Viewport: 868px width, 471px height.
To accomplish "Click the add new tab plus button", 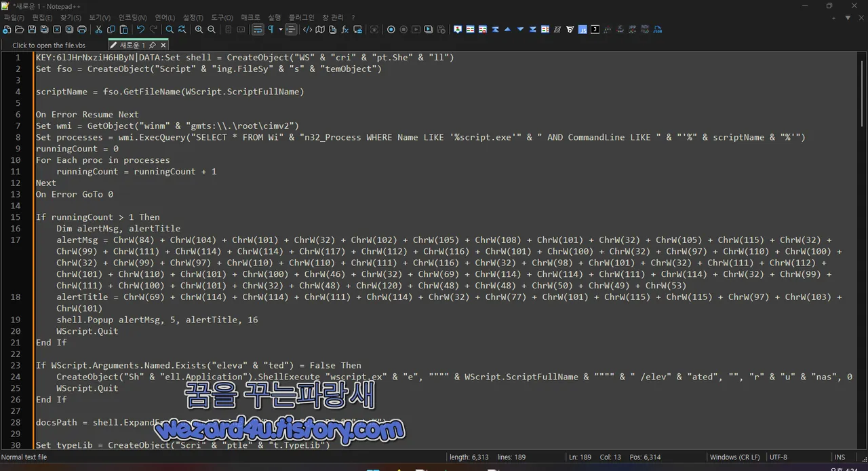I will [835, 18].
